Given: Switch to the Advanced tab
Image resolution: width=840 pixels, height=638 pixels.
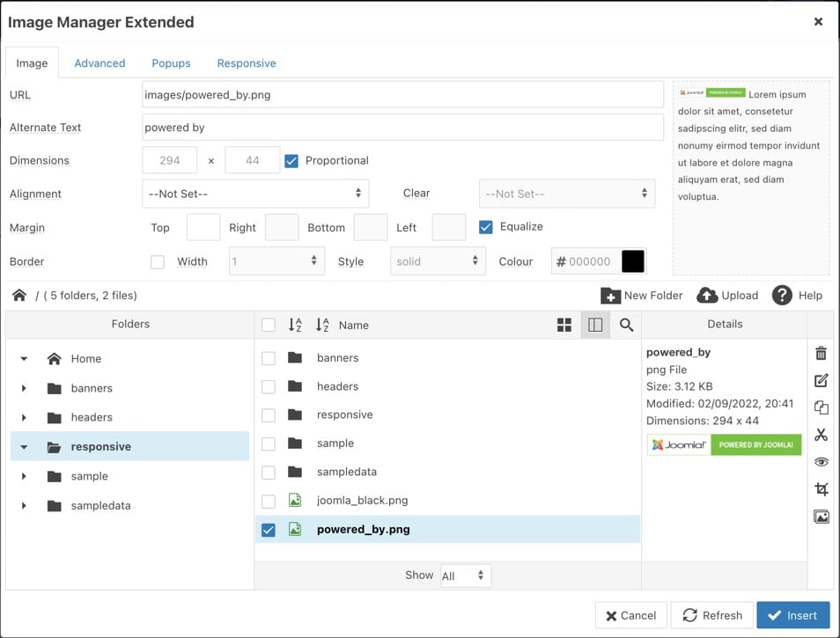Looking at the screenshot, I should (99, 63).
